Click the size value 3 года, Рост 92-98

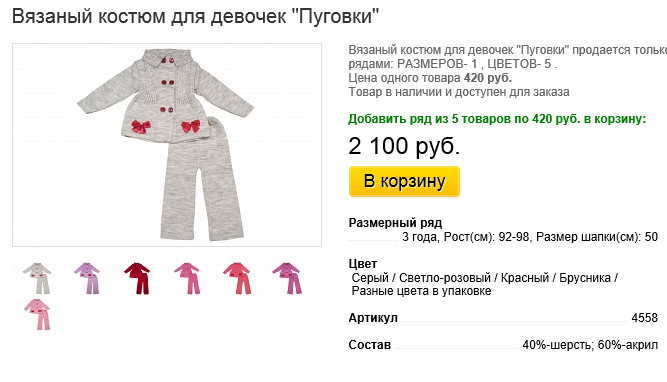click(x=530, y=237)
